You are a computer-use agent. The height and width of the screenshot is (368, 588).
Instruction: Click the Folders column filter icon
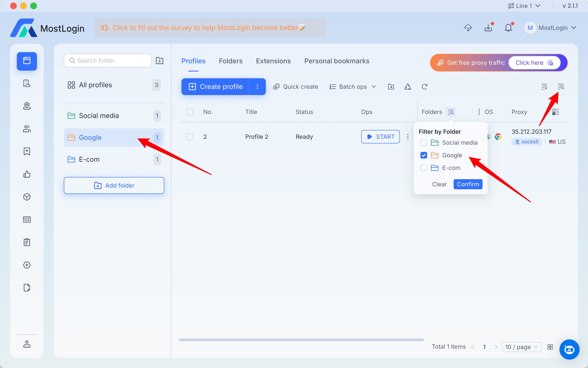[x=451, y=112]
